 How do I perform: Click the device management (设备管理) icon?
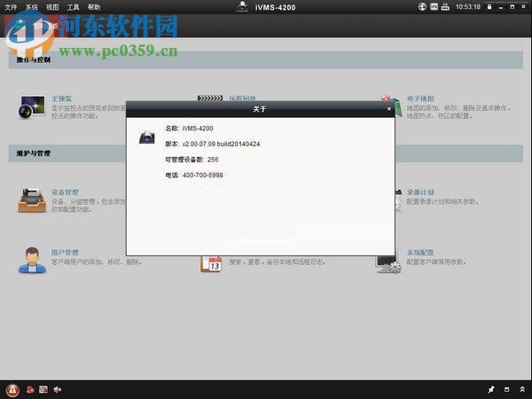coord(32,200)
